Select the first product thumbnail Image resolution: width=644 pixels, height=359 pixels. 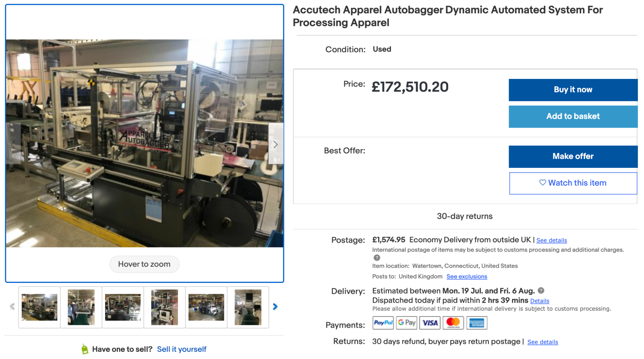[39, 307]
